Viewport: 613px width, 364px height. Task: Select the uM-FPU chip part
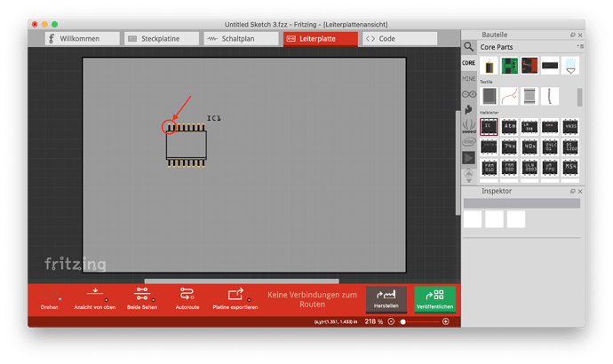[x=550, y=168]
